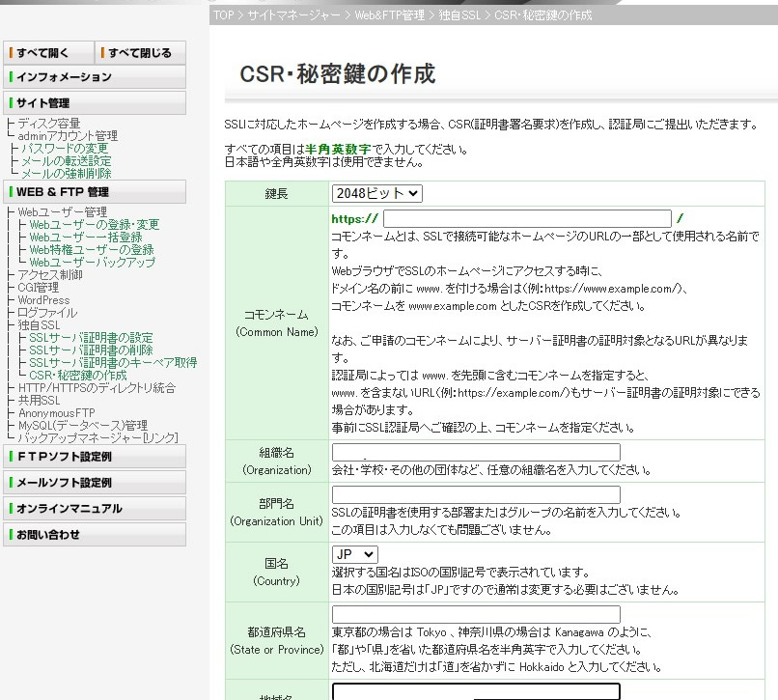Open the 鍵長 2048ビット dropdown
Image resolution: width=778 pixels, height=700 pixels.
coord(377,193)
